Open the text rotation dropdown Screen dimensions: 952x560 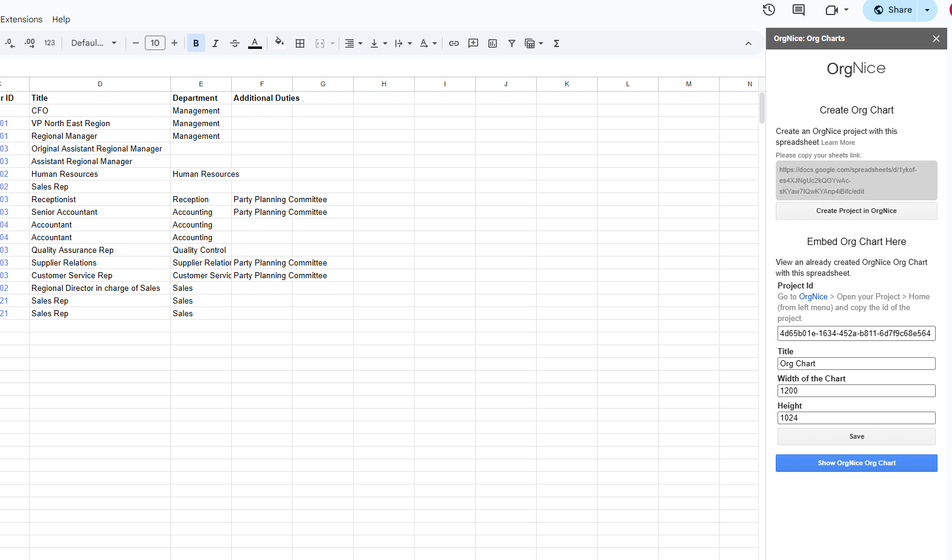coord(428,43)
